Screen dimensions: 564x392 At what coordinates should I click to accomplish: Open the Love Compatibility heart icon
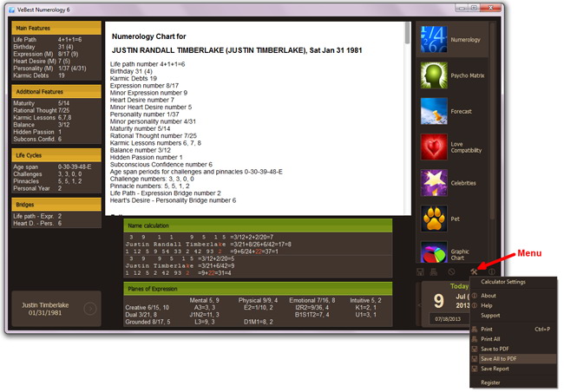point(434,147)
